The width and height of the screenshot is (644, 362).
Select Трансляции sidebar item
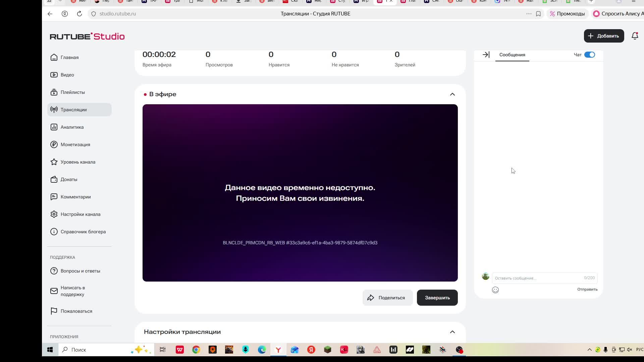pos(79,110)
